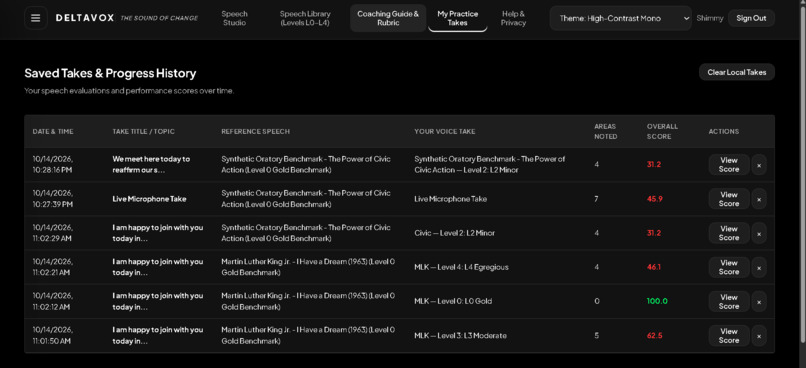This screenshot has width=806, height=368.
Task: Open the Theme High-Contrast Mono dropdown
Action: pos(620,18)
